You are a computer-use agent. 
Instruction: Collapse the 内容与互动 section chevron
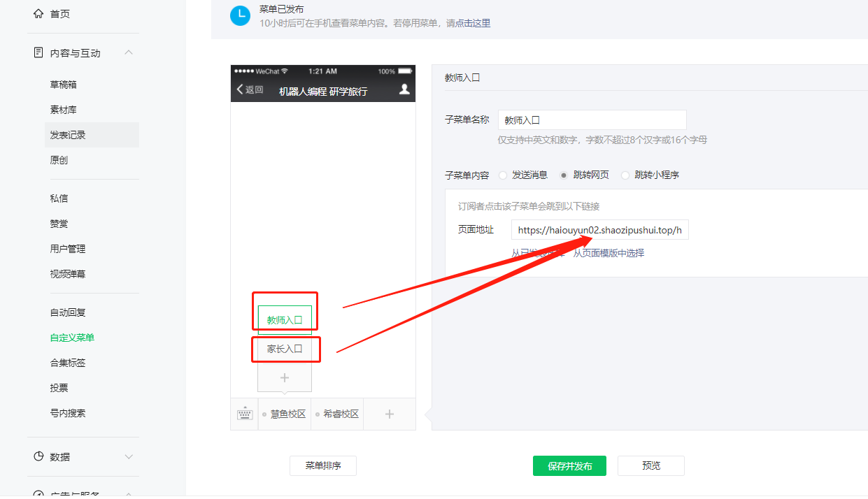tap(129, 53)
